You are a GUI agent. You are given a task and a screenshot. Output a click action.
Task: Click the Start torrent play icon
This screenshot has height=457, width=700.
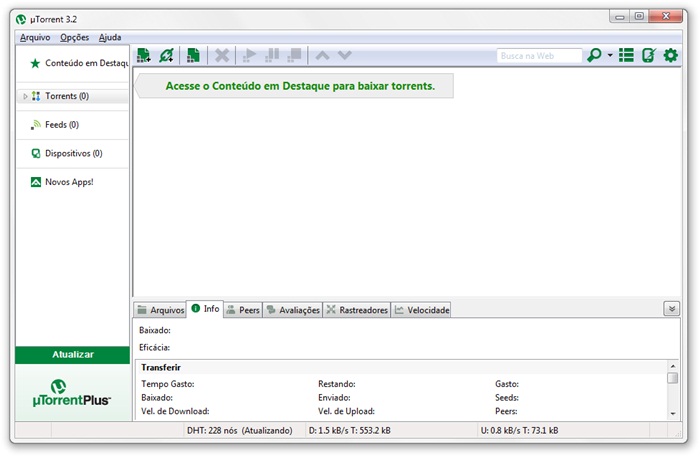pyautogui.click(x=249, y=55)
